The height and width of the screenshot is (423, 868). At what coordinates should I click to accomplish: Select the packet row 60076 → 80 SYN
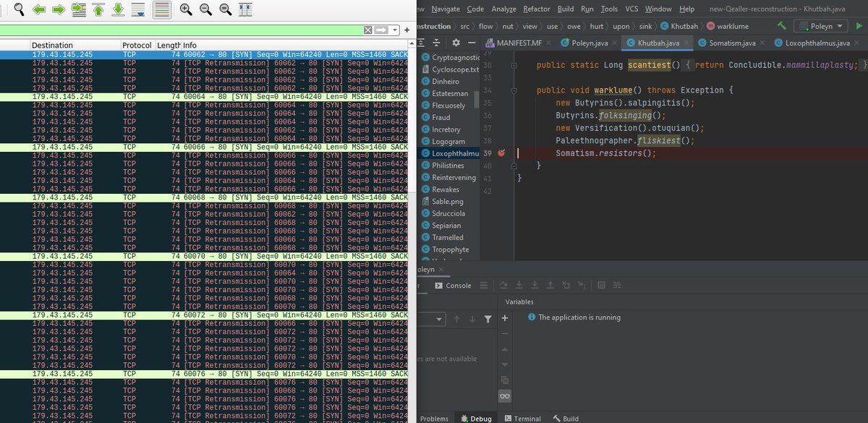tap(204, 373)
